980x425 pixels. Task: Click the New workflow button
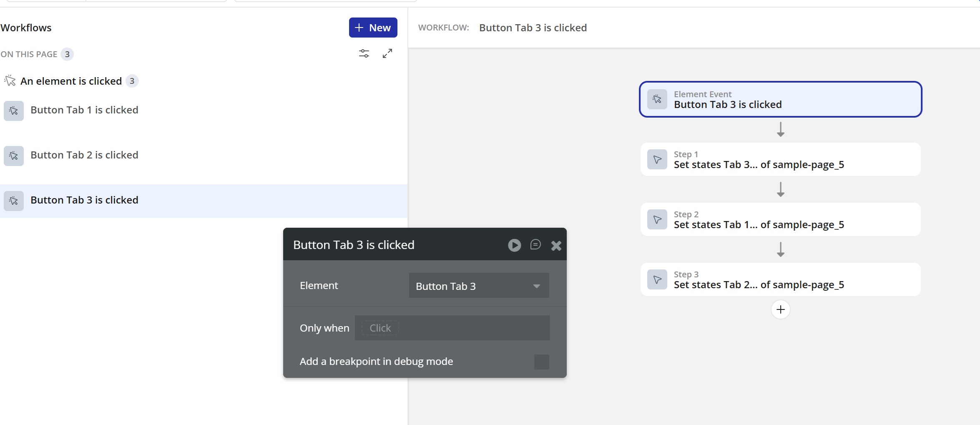(x=373, y=28)
